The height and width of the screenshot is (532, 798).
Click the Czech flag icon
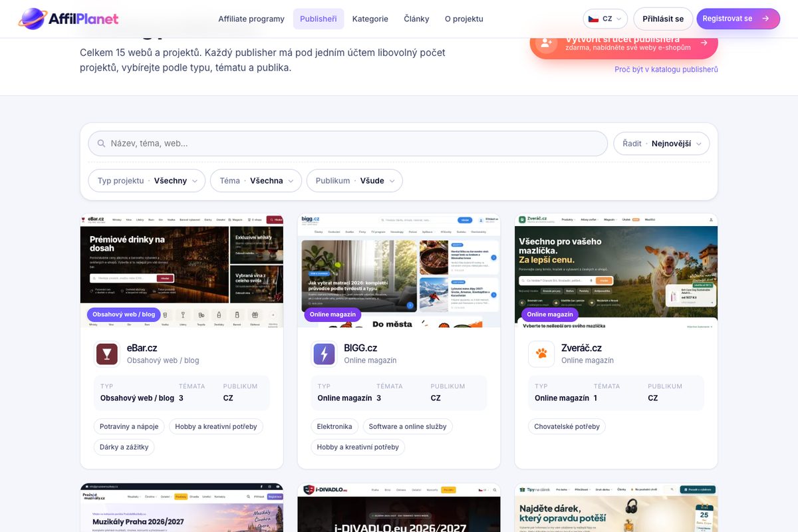click(593, 19)
